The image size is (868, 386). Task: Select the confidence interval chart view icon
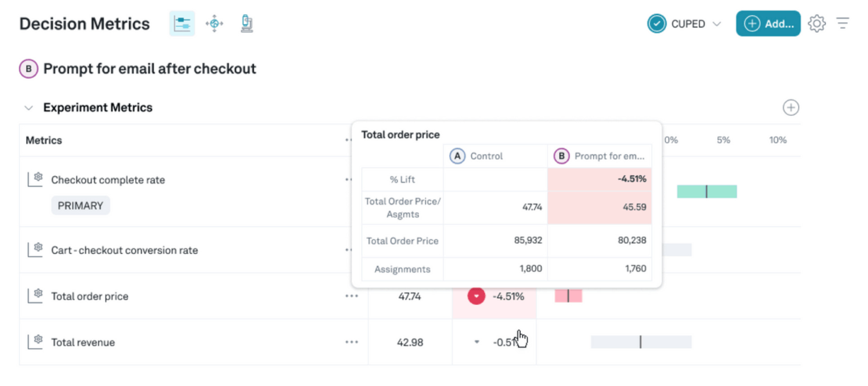tap(182, 23)
